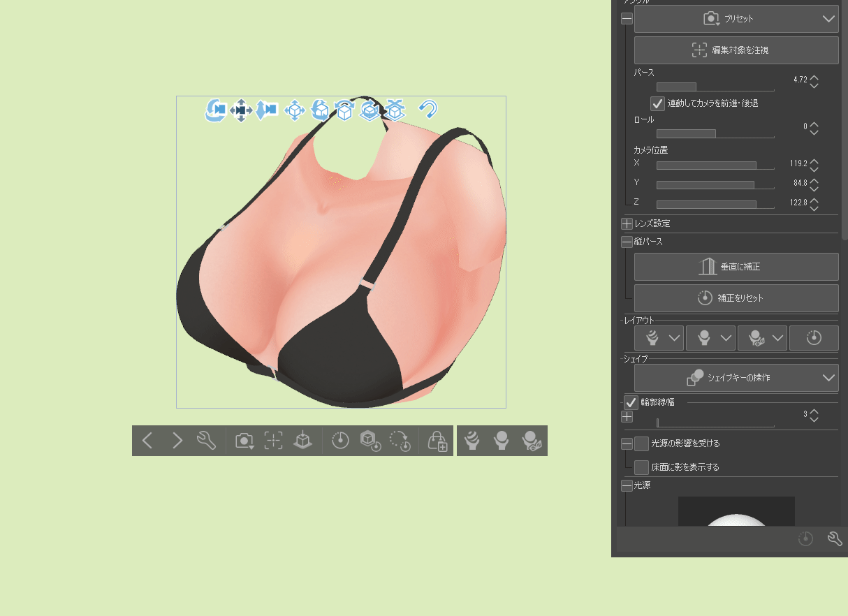Expand the レンズ設定 section
This screenshot has width=848, height=616.
click(627, 224)
